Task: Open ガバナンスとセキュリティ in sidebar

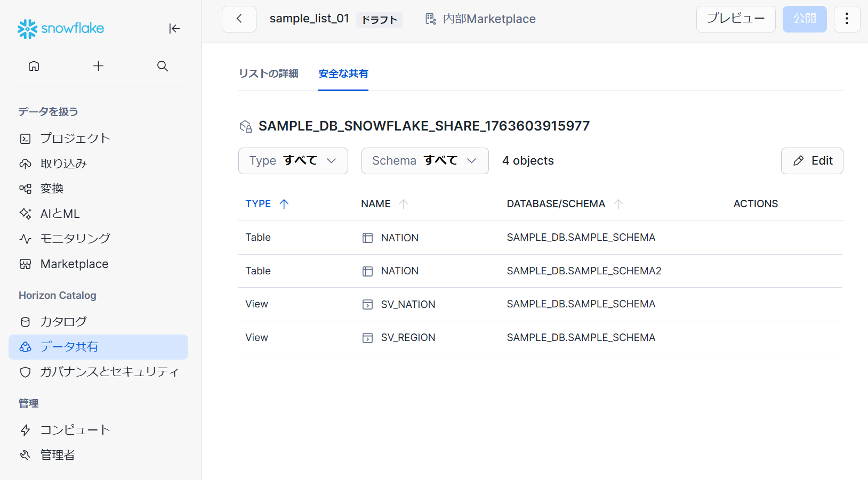Action: click(109, 372)
